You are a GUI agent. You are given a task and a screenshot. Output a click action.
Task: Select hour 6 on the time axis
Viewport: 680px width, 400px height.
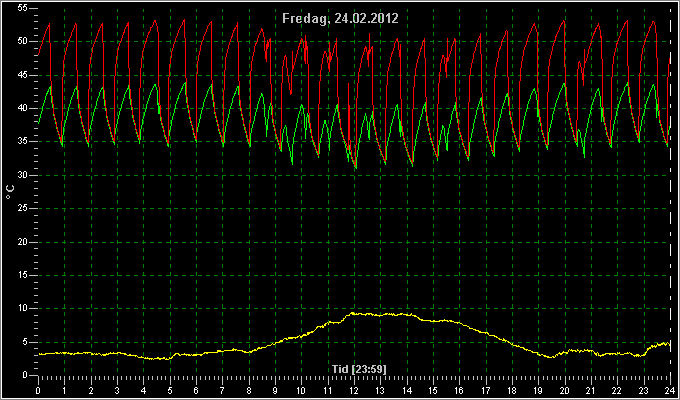tap(196, 391)
